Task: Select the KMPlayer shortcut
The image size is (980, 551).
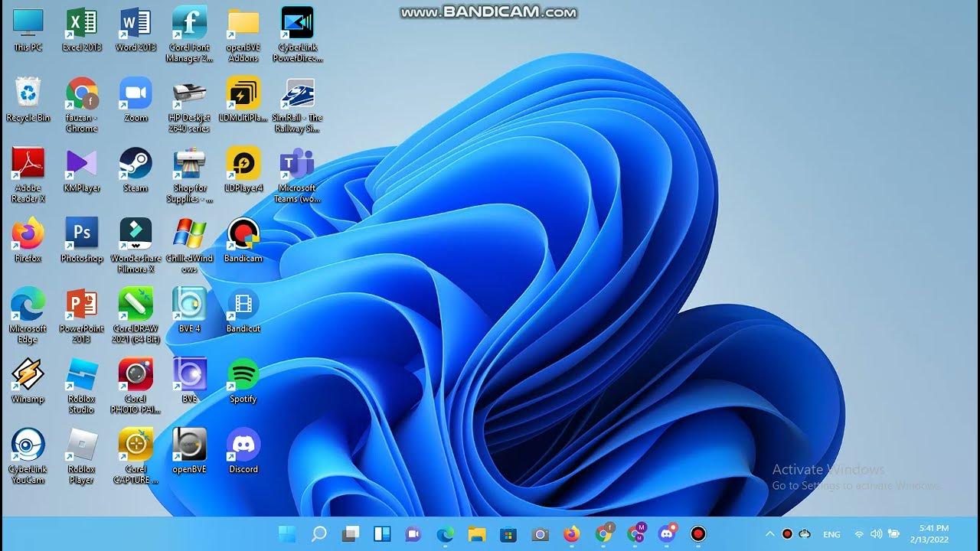Action: click(82, 171)
